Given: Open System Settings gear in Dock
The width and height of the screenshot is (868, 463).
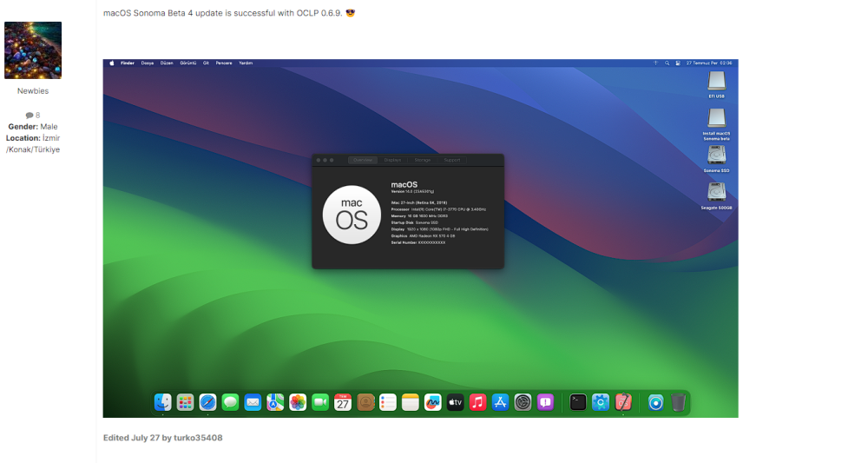Looking at the screenshot, I should 523,403.
